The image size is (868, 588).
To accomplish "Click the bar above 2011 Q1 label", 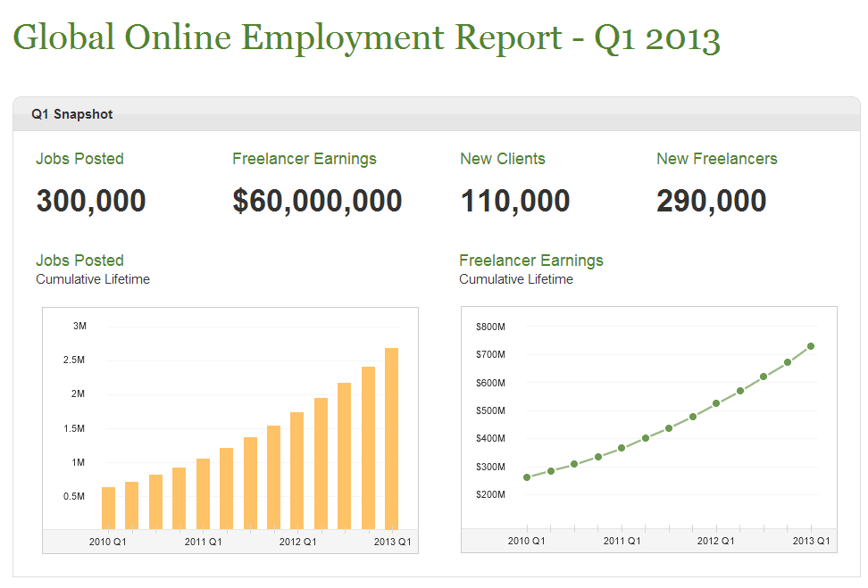I will (204, 494).
